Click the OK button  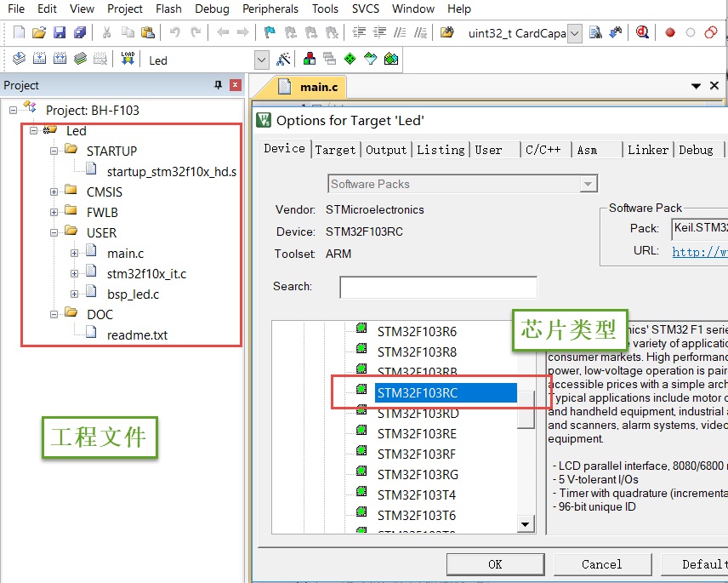(495, 564)
